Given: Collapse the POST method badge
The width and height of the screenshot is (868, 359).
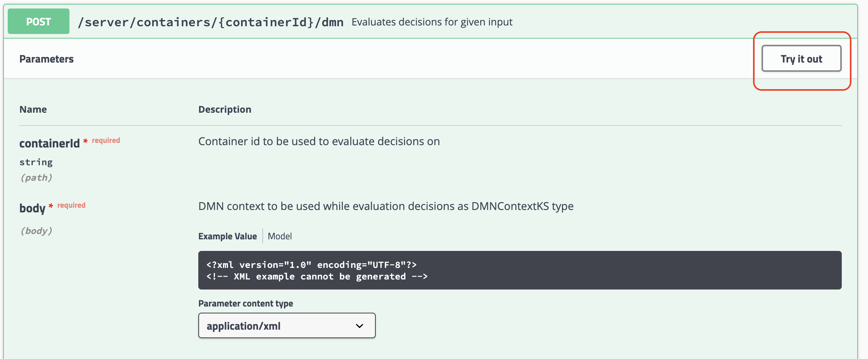Looking at the screenshot, I should coord(39,22).
